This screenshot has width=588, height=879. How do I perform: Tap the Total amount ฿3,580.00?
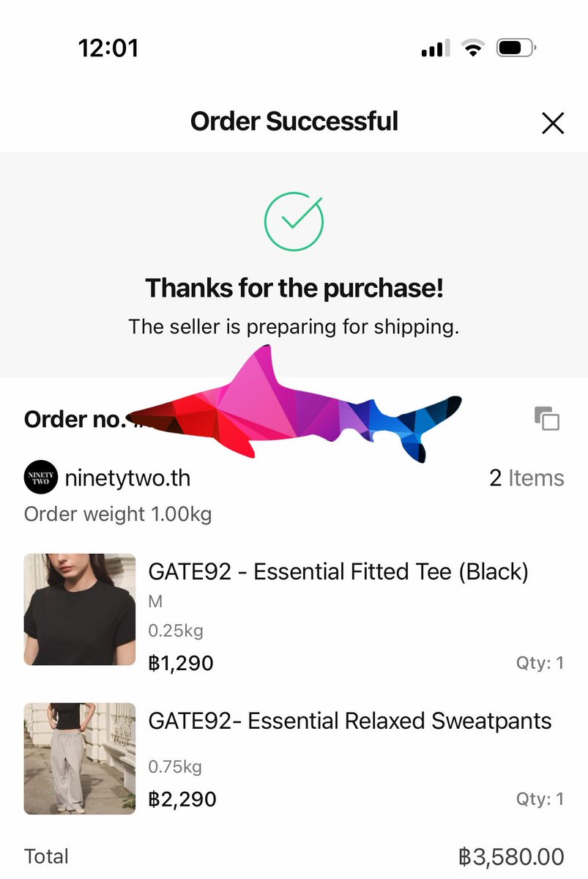point(511,857)
